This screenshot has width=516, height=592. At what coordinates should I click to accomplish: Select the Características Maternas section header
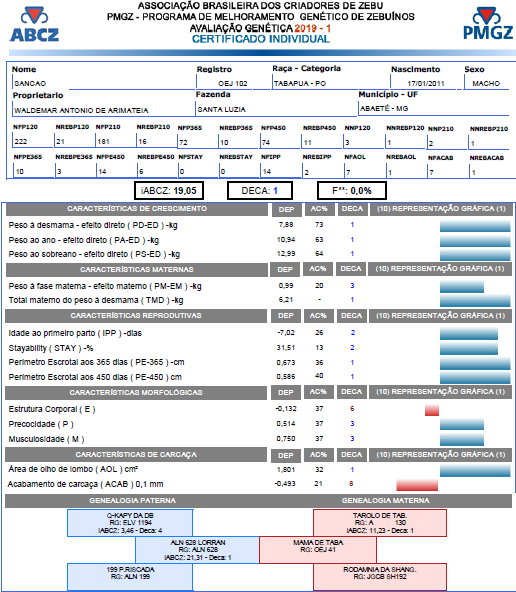point(137,269)
